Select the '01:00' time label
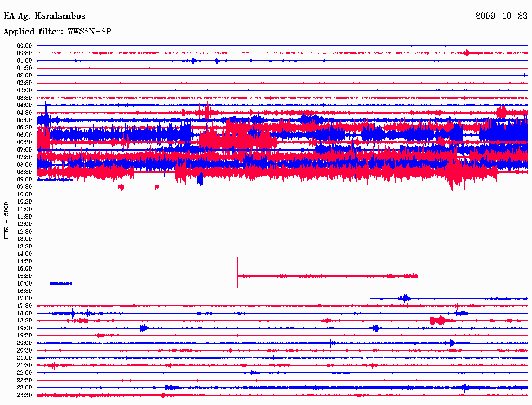 point(24,60)
